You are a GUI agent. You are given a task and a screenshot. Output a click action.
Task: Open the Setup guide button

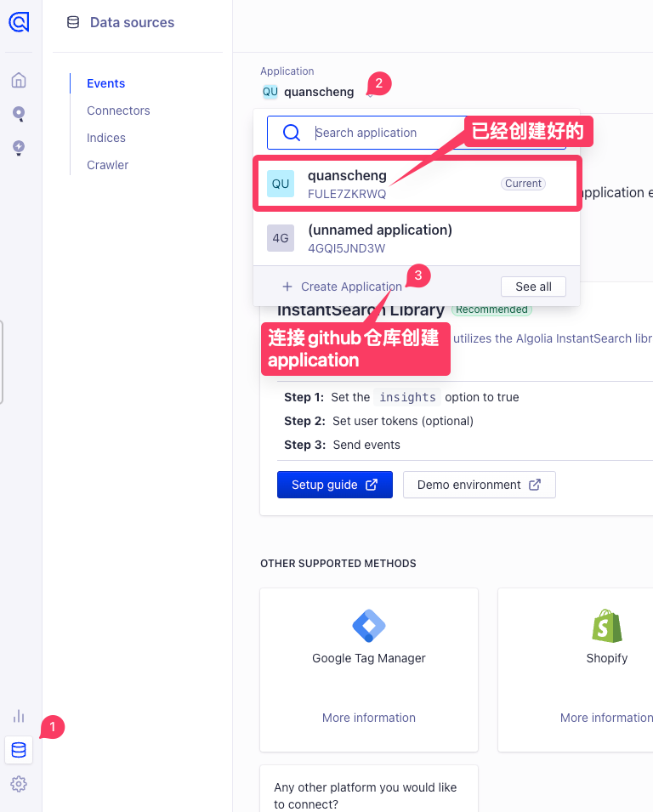click(334, 485)
